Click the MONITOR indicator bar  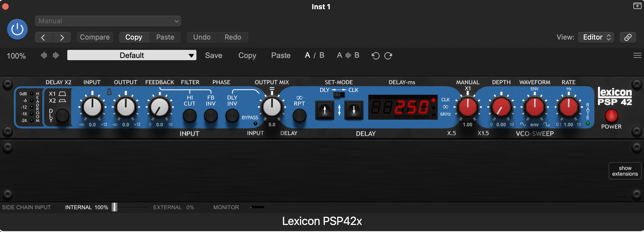click(257, 207)
